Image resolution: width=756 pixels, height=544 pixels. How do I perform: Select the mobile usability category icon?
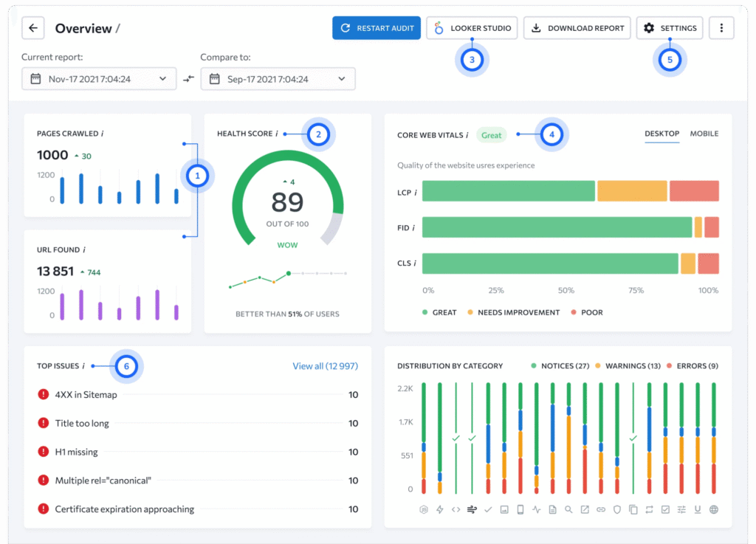(520, 509)
